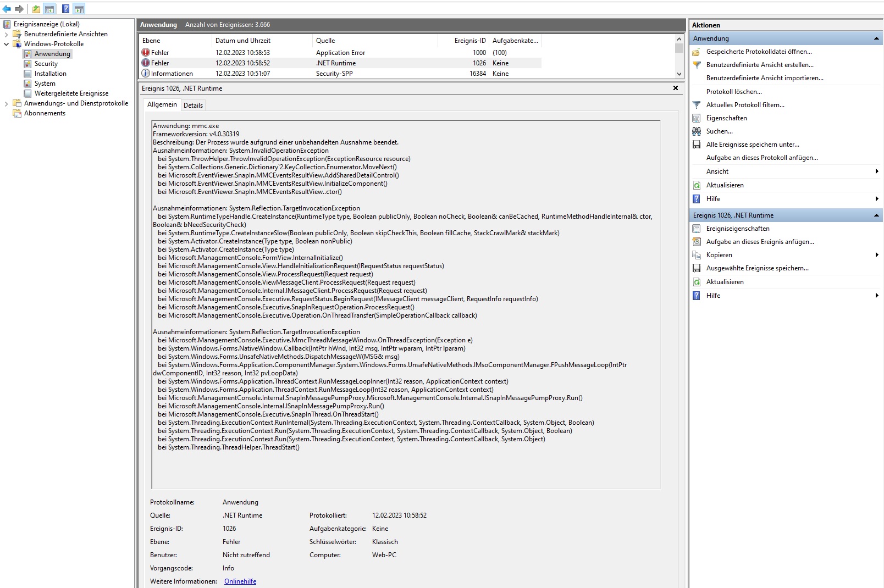Viewport: 884px width, 588px height.
Task: Open the Onlinehilfe link
Action: click(x=240, y=581)
